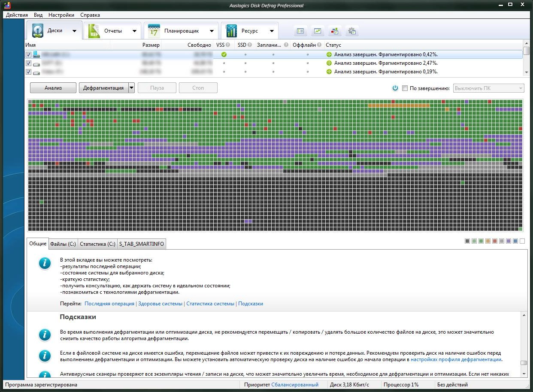Open the Отчеты dropdown arrow
Viewport: 533px width, 392px height.
[134, 31]
